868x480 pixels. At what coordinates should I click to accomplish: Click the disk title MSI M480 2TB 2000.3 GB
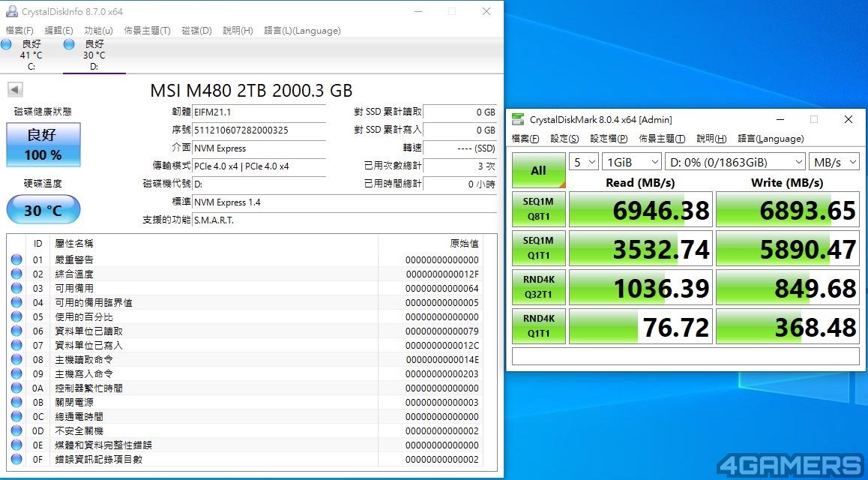point(251,90)
